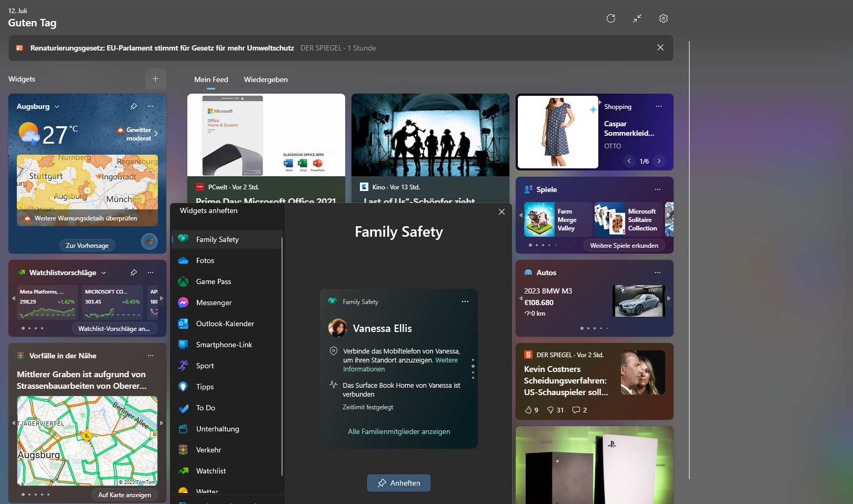
Task: Select the Game Pass widget in the picker
Action: (x=213, y=281)
